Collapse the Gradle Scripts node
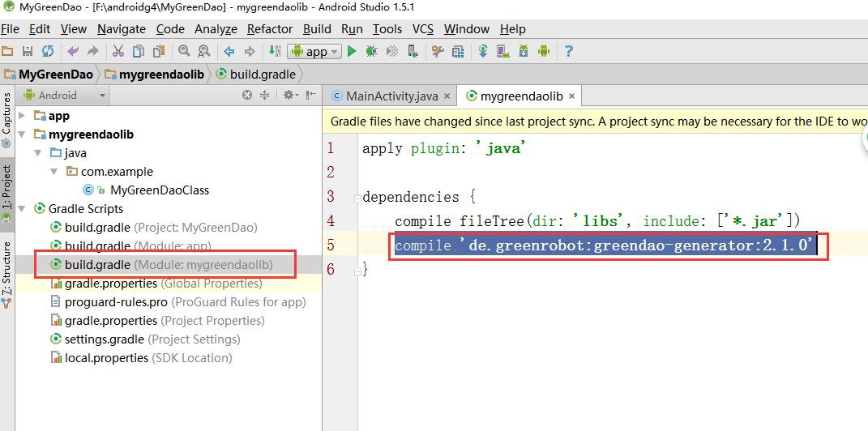 [22, 209]
